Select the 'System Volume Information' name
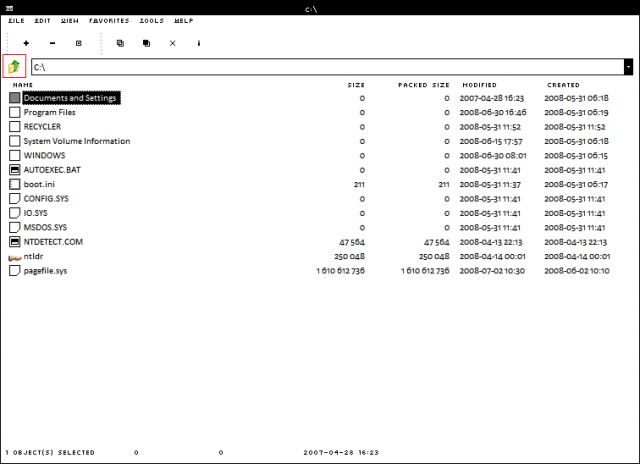This screenshot has width=640, height=464. click(77, 141)
